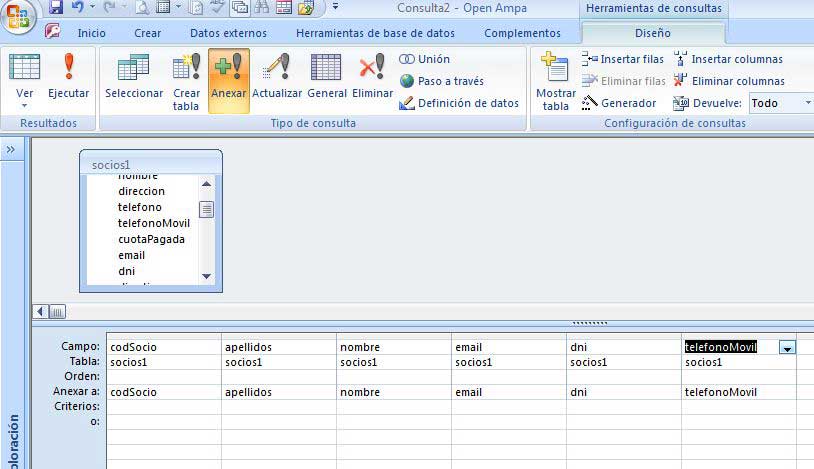This screenshot has width=814, height=469.
Task: Open the Generador expression builder
Action: [x=619, y=103]
